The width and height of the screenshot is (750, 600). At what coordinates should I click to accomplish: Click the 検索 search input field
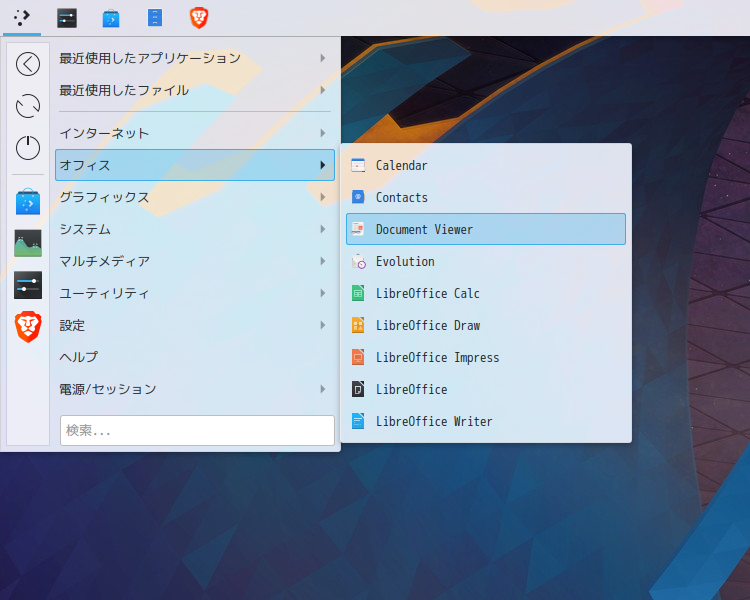(x=197, y=431)
